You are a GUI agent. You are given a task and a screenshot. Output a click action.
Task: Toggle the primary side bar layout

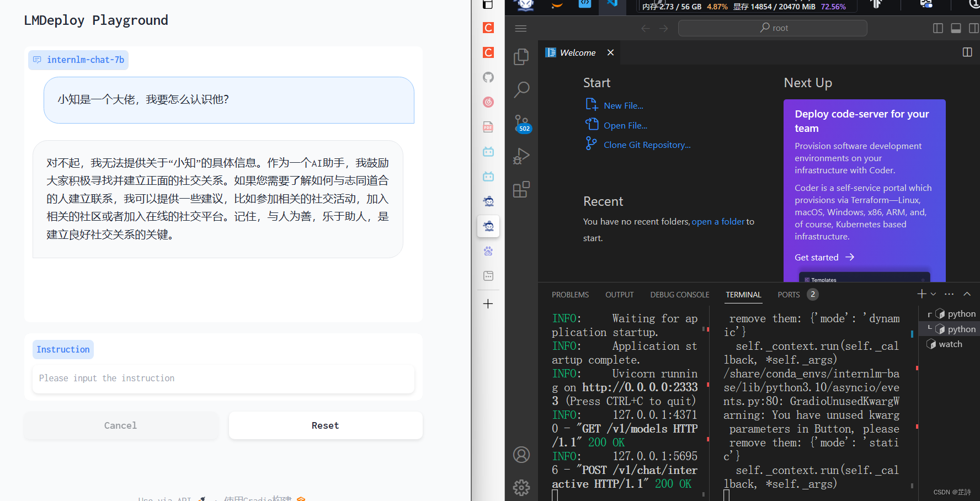938,28
